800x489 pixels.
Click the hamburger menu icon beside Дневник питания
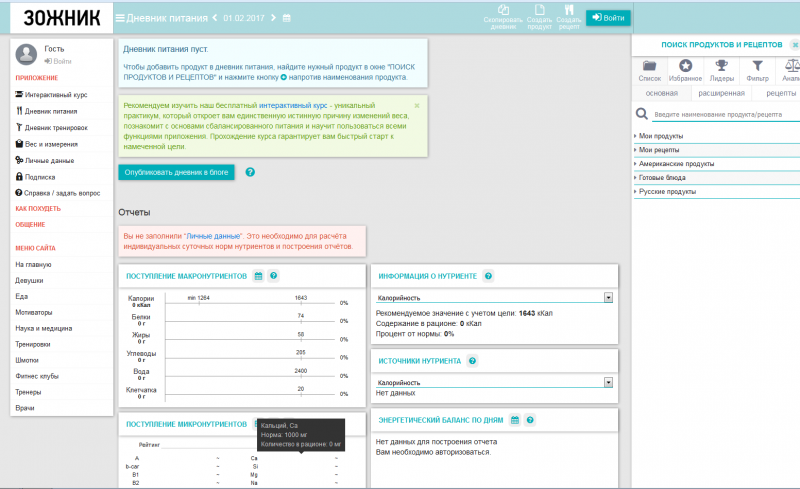(121, 18)
